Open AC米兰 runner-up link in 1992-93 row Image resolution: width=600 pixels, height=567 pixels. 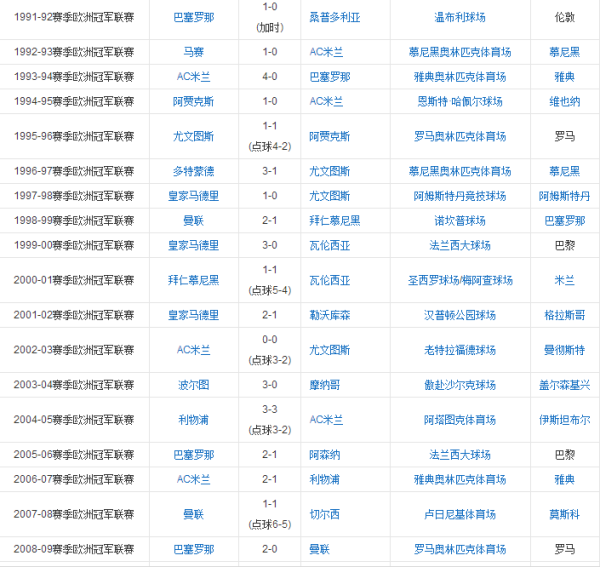click(x=326, y=52)
